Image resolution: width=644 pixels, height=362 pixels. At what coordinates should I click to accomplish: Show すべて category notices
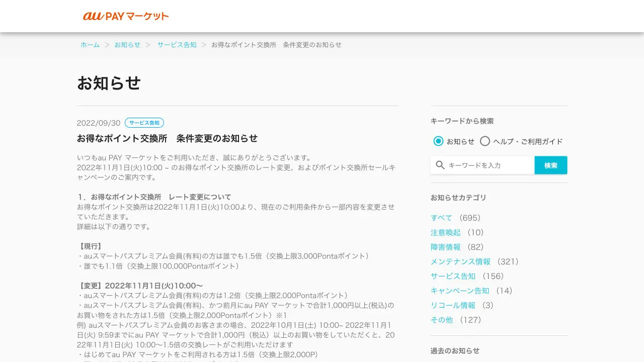tap(441, 218)
